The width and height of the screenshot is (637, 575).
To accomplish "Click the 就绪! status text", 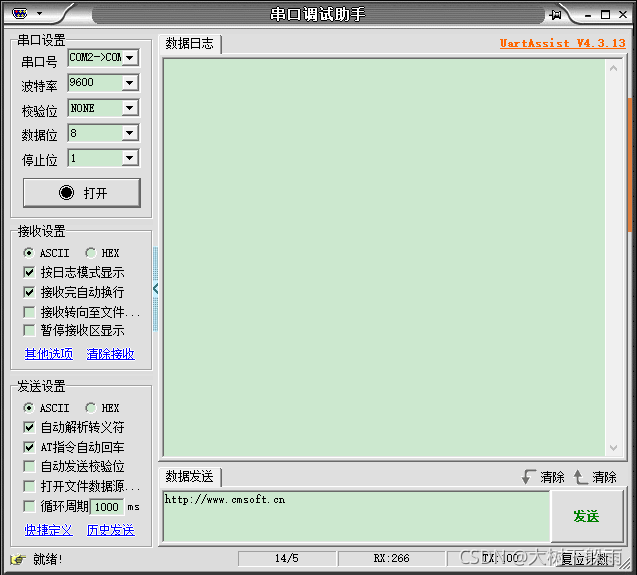I will pyautogui.click(x=48, y=559).
